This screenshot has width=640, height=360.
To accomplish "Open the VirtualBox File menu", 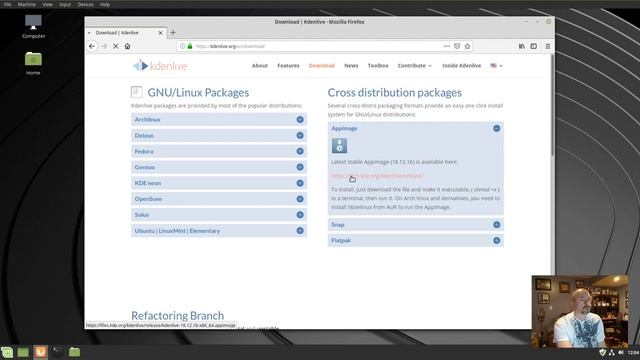I will pyautogui.click(x=7, y=4).
